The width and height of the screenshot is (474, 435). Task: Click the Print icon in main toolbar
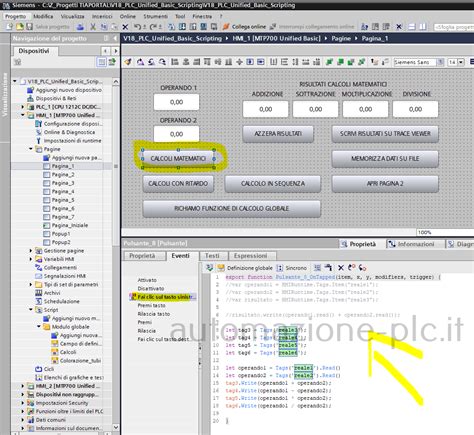(80, 27)
